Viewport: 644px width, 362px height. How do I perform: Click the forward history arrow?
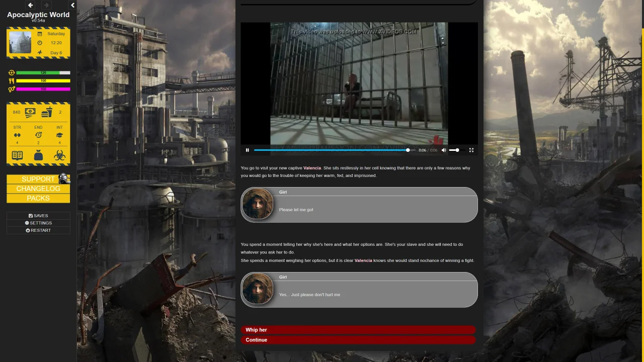(46, 5)
